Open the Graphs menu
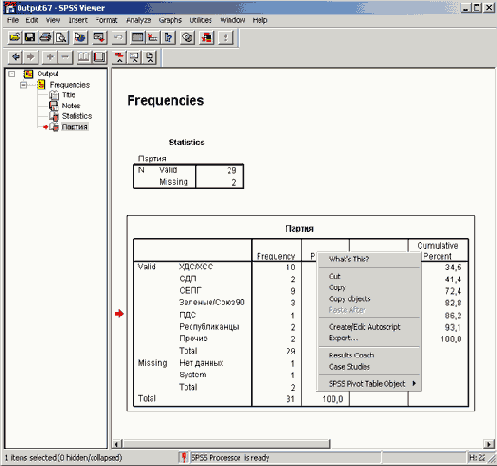This screenshot has width=497, height=466. [x=170, y=20]
